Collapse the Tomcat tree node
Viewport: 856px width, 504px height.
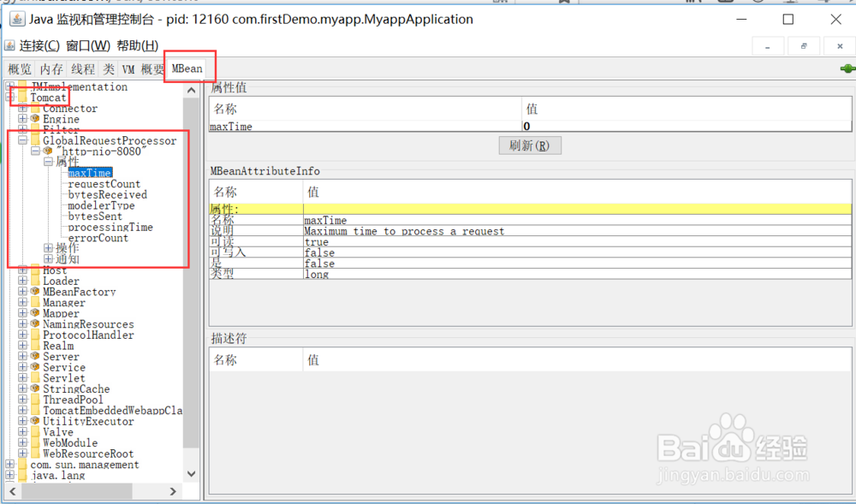(9, 97)
